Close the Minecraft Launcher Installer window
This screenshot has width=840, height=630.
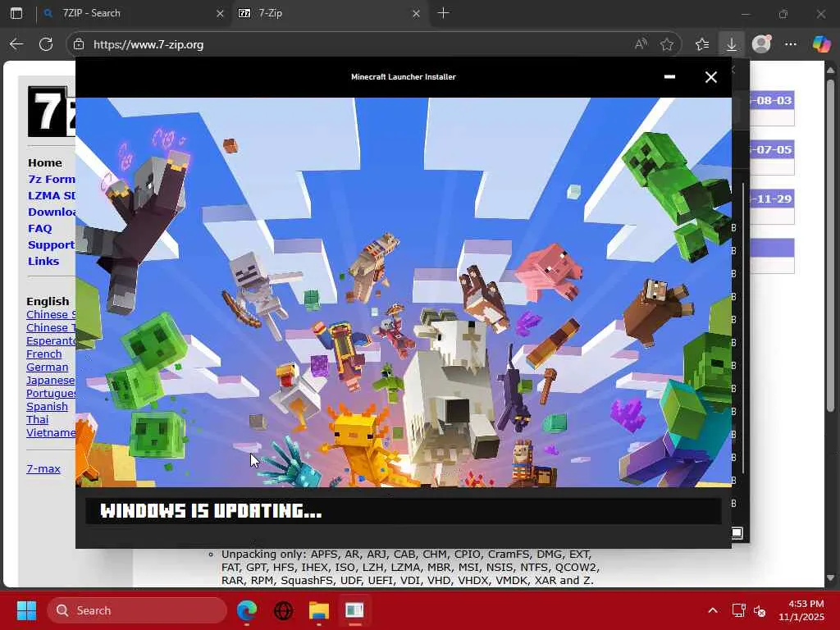(x=711, y=77)
